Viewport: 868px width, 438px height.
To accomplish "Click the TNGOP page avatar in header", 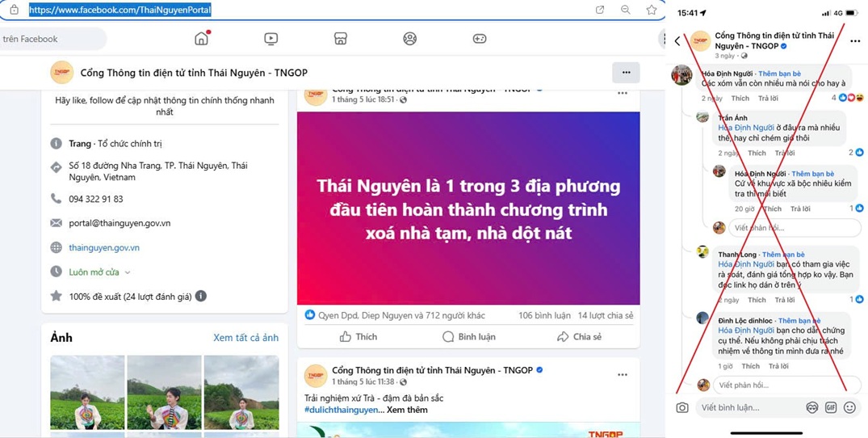I will 62,73.
